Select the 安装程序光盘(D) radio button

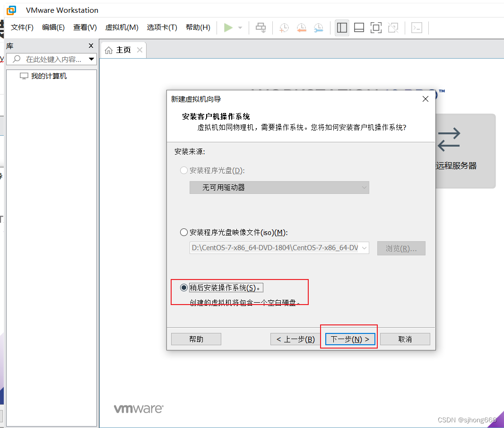pos(184,170)
